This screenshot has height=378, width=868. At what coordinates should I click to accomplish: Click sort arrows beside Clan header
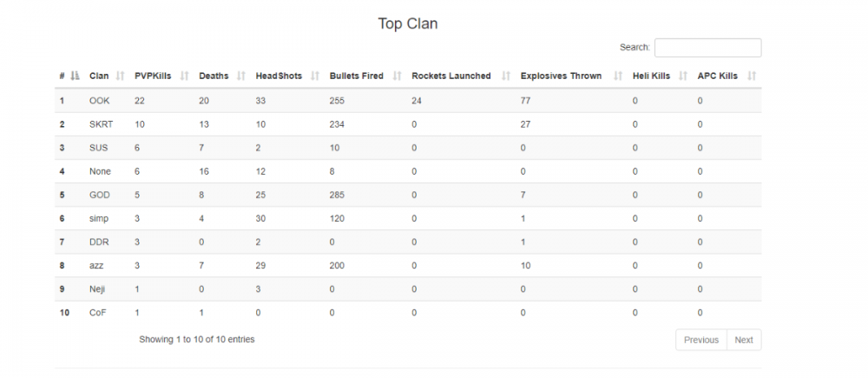pos(120,76)
